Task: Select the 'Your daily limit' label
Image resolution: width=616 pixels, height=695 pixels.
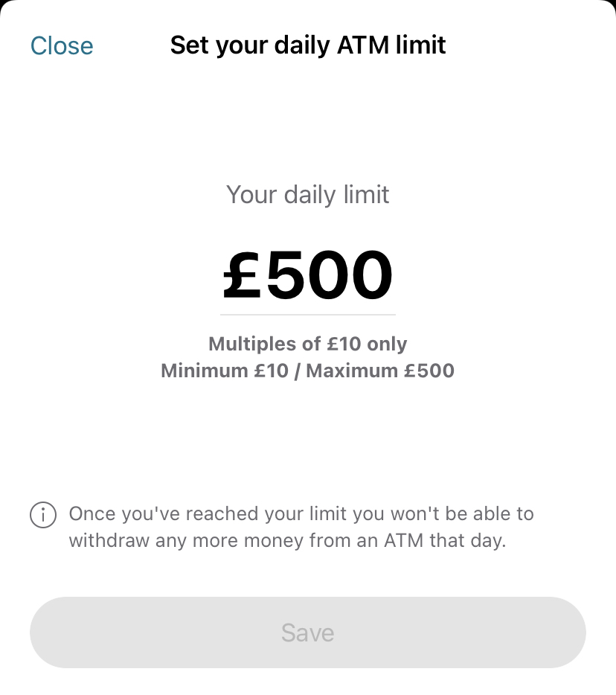Action: coord(307,195)
